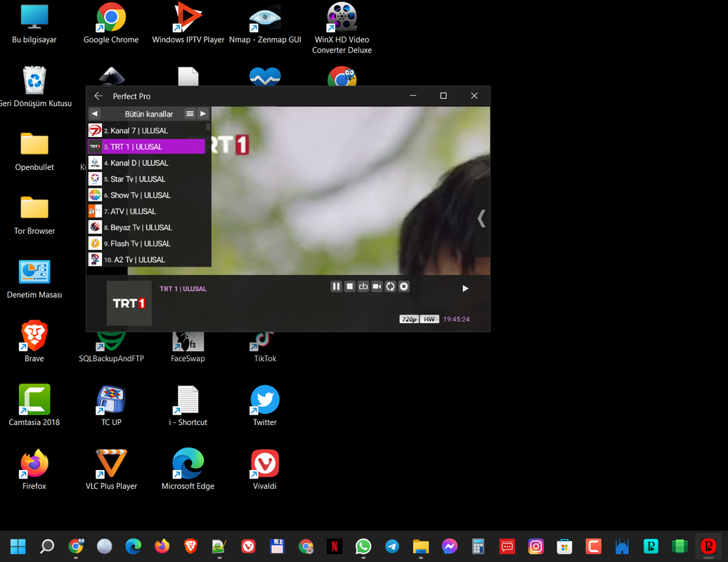Open taskbar search magnifier

(47, 547)
